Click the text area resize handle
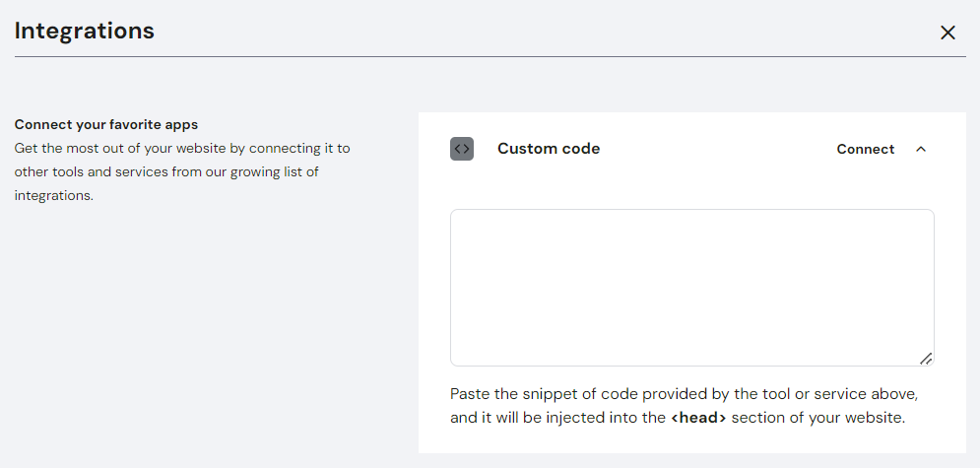Screen dimensions: 980x468 [x=926, y=359]
